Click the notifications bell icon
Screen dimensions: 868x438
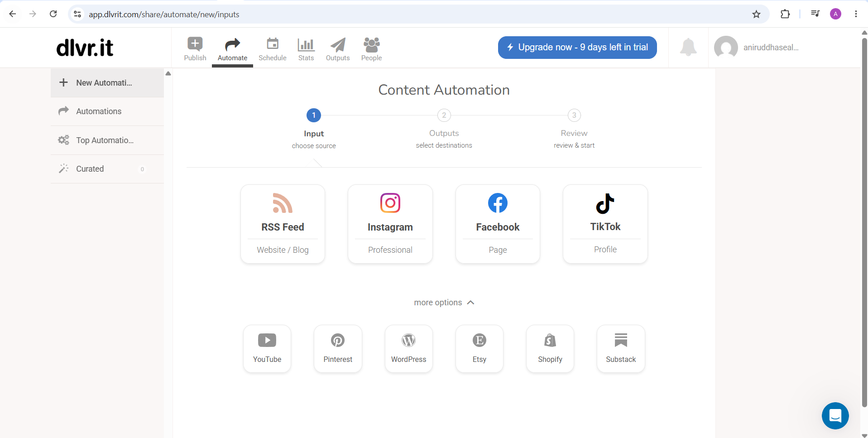pyautogui.click(x=688, y=47)
